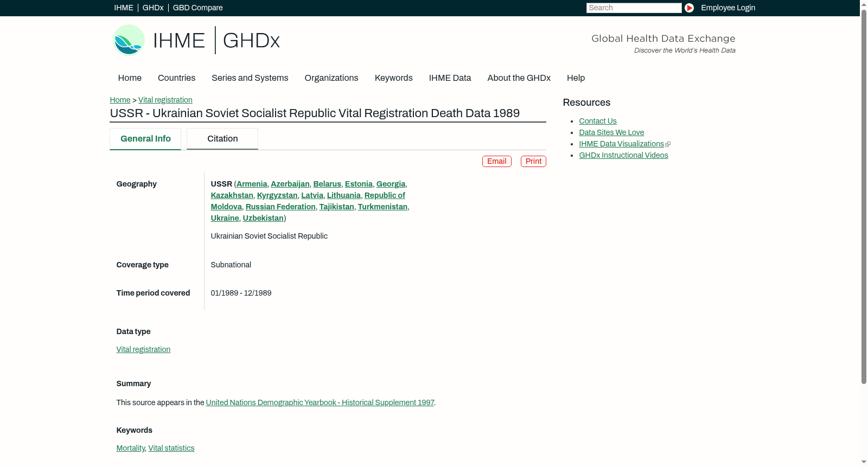Open the Uzbekistan geography link
The height and width of the screenshot is (467, 868).
263,218
